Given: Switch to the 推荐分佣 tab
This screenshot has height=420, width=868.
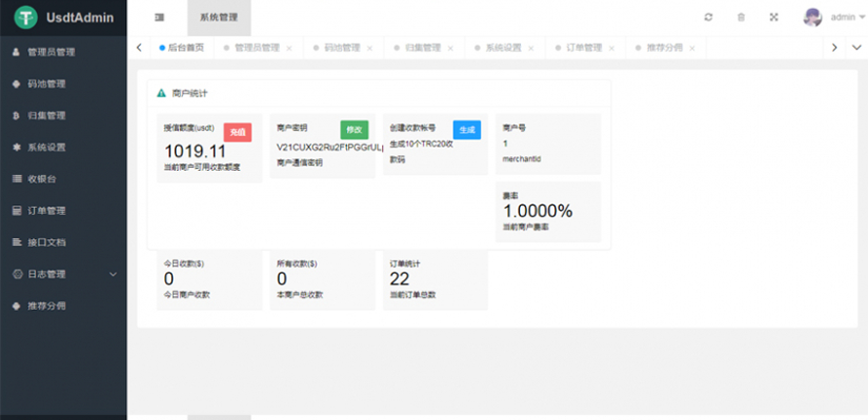Looking at the screenshot, I should [x=665, y=48].
